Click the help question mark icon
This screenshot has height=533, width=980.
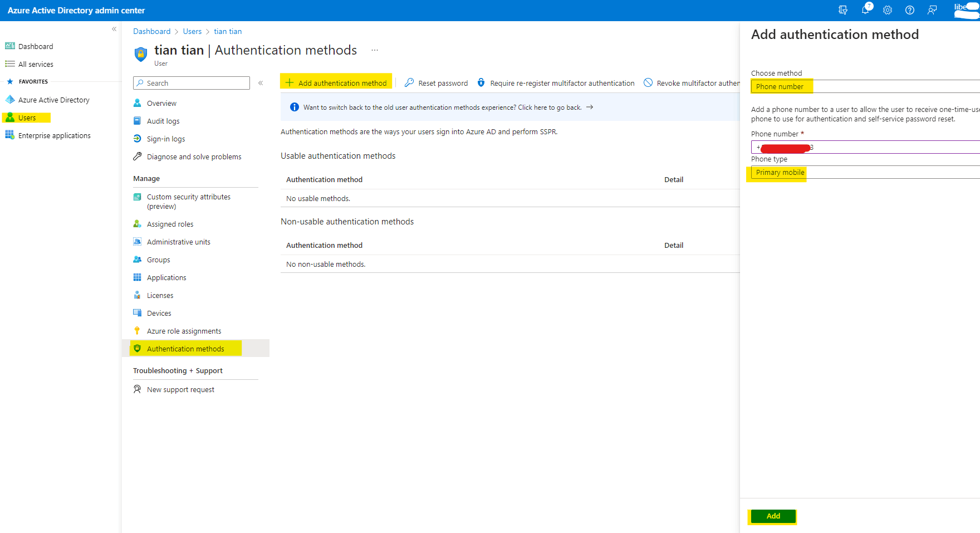click(910, 10)
